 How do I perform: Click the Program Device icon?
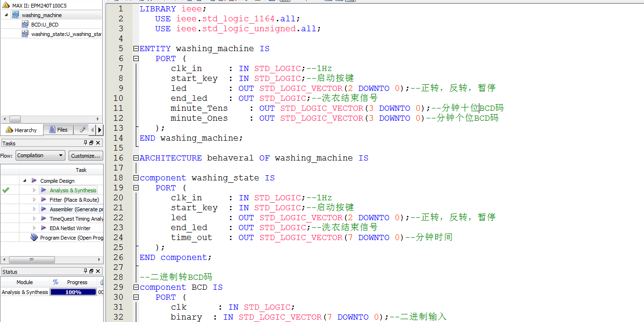[34, 238]
